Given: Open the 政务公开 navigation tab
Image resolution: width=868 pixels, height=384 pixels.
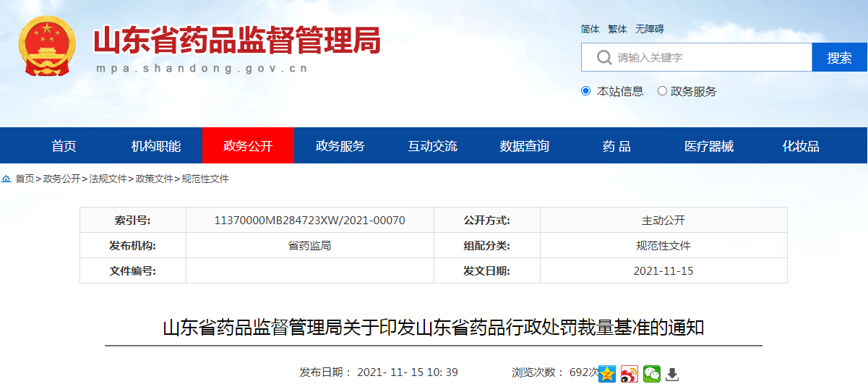Looking at the screenshot, I should (248, 146).
